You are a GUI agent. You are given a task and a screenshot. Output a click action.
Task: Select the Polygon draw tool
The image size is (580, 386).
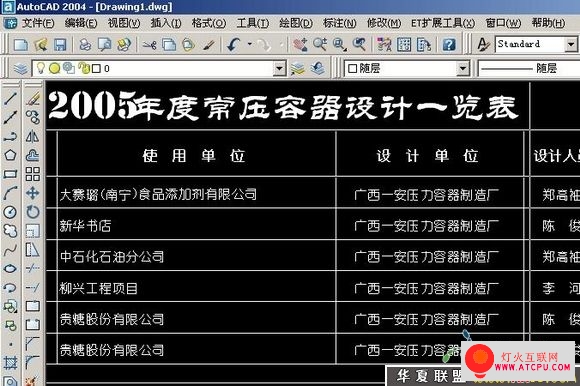pyautogui.click(x=10, y=155)
